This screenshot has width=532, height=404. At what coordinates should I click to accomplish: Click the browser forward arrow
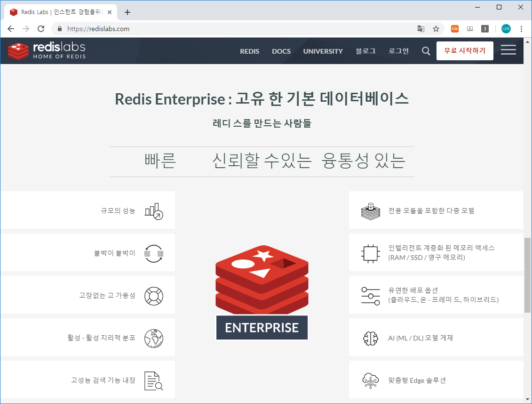(26, 29)
